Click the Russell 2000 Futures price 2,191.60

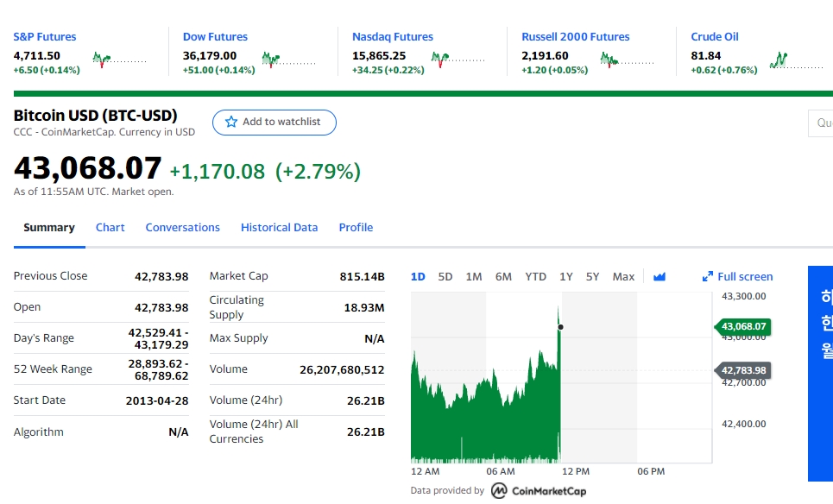click(545, 56)
